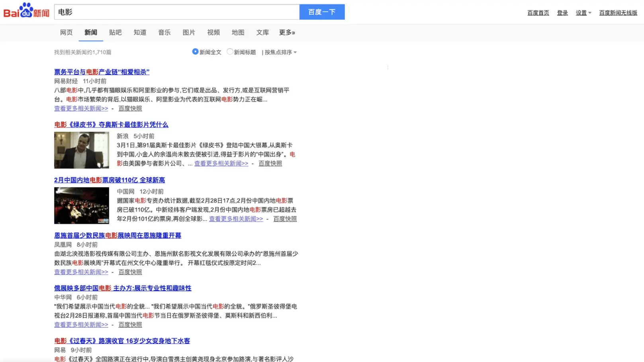This screenshot has width=644, height=362.
Task: Switch to the 贴吧 tab
Action: tap(115, 33)
